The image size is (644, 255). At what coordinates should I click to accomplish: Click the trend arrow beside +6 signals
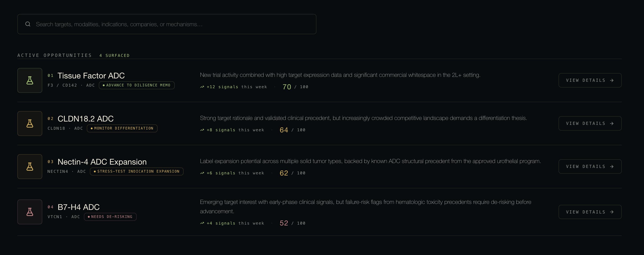pyautogui.click(x=202, y=173)
